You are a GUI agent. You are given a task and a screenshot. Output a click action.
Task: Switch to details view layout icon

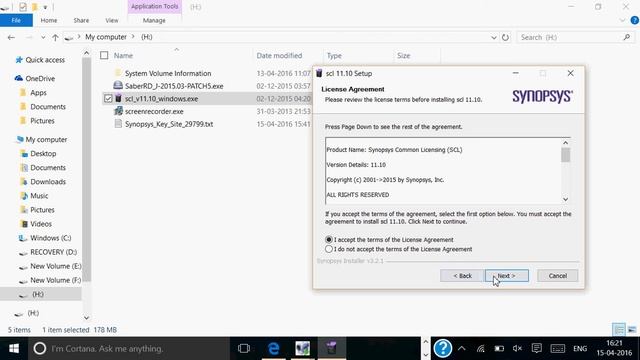(x=619, y=330)
